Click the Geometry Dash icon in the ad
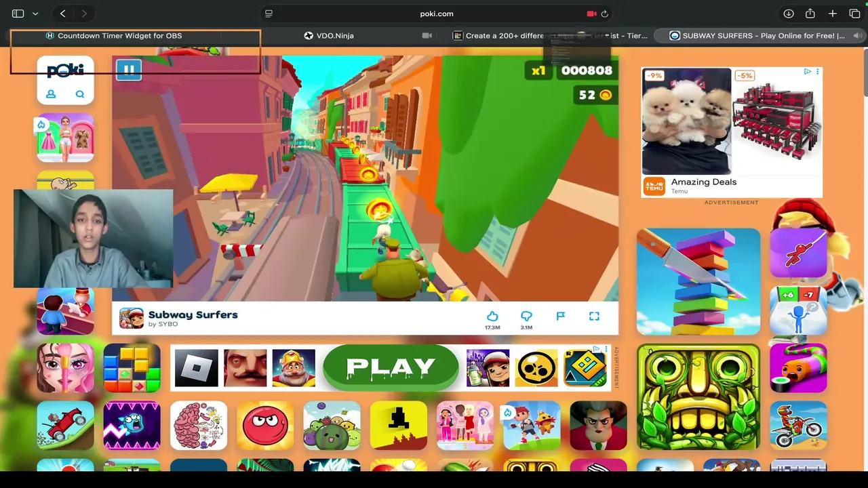The width and height of the screenshot is (868, 488). (x=585, y=368)
